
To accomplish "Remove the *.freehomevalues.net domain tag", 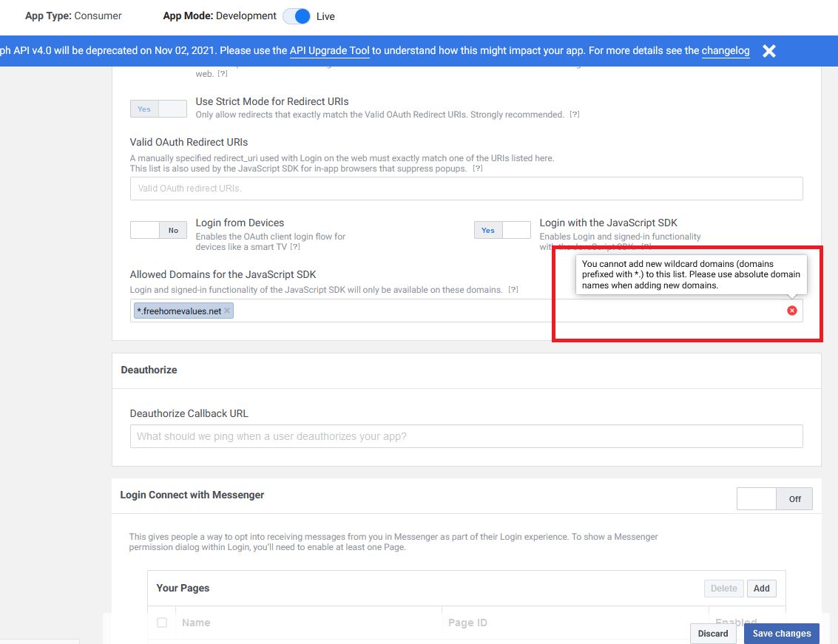I will click(x=227, y=311).
